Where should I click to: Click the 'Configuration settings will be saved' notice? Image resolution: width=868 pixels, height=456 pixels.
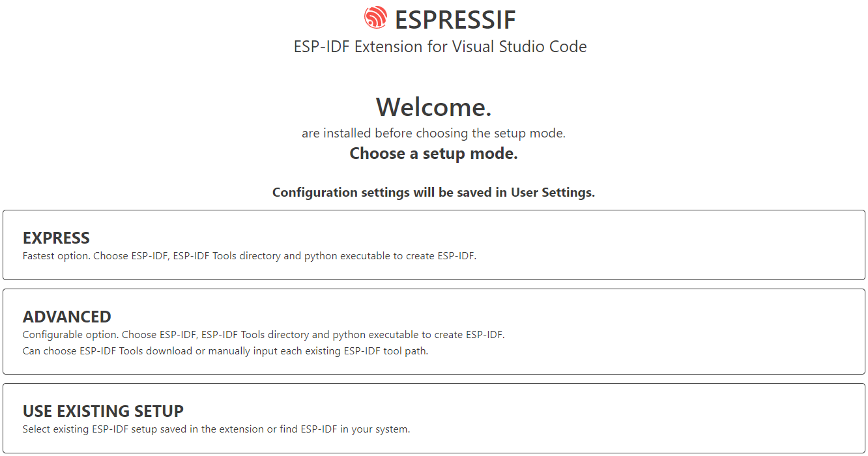tap(433, 193)
